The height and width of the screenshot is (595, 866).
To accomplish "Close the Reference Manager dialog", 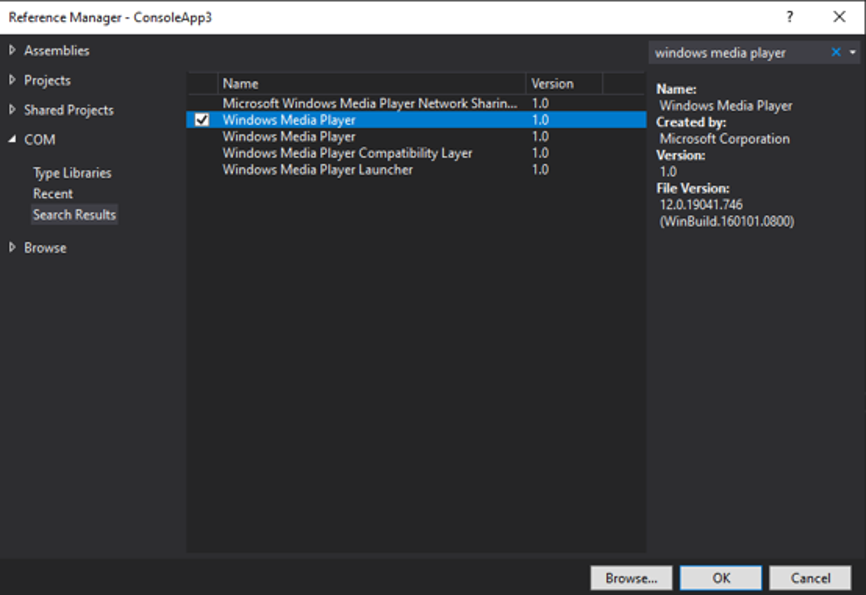I will (839, 17).
